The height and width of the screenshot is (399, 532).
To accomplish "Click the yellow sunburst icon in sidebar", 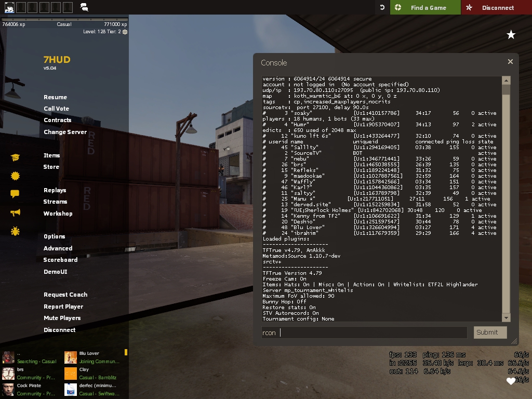I will coord(15,176).
